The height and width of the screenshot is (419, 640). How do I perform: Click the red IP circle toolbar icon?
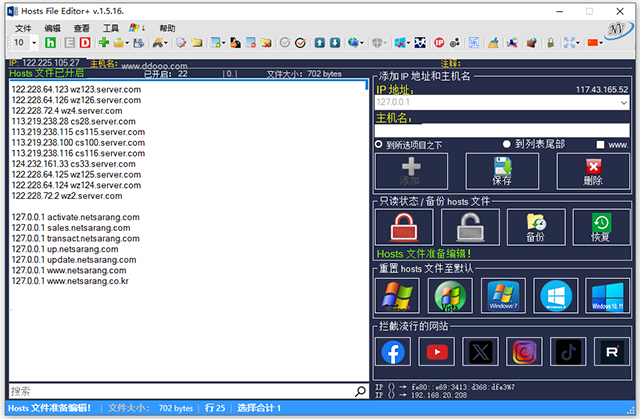click(439, 43)
